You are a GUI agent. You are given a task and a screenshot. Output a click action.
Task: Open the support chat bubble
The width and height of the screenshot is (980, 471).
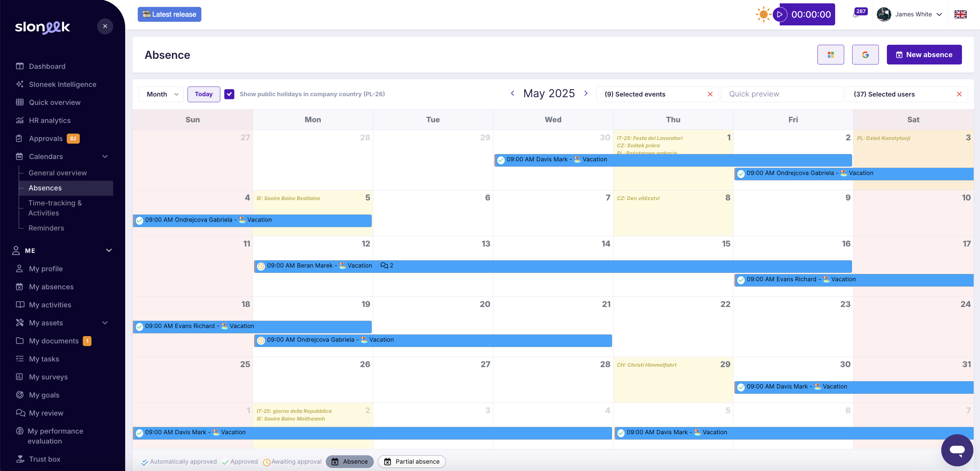click(x=957, y=450)
